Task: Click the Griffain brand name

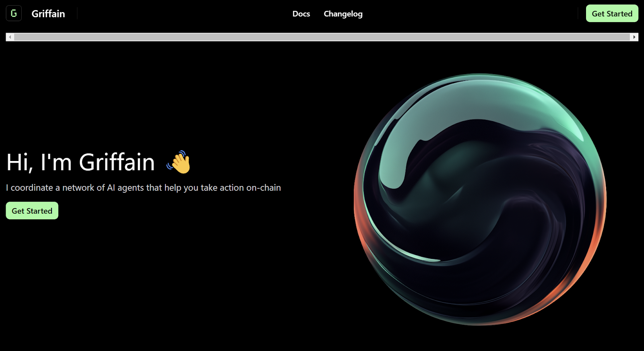Action: click(48, 14)
